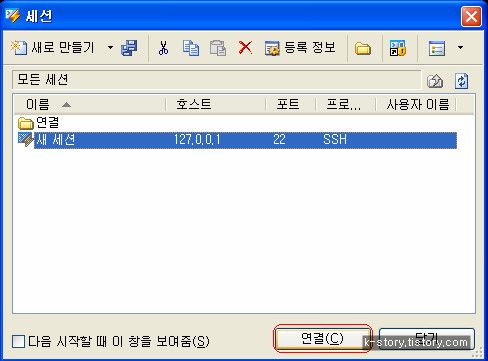Cut the selected session with scissors icon
The width and height of the screenshot is (488, 361).
tap(163, 48)
